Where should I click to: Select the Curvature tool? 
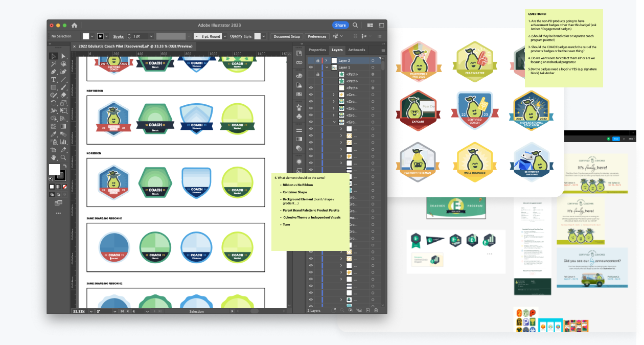point(63,72)
